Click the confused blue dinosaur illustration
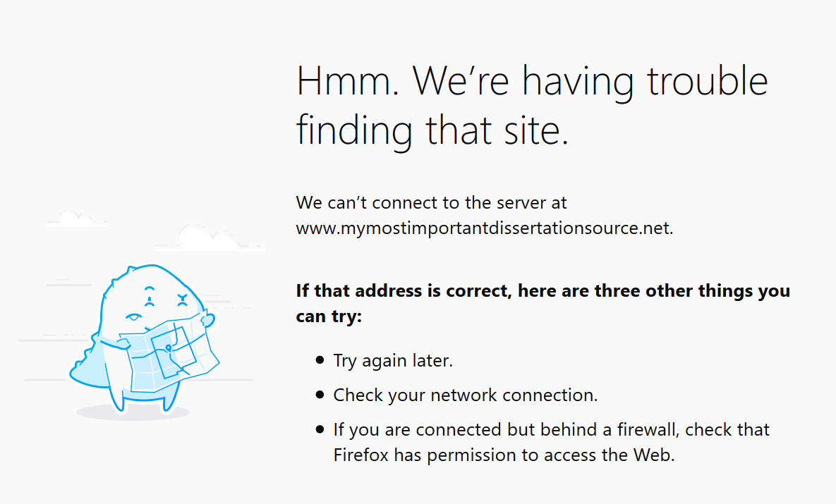836x504 pixels. point(144,339)
